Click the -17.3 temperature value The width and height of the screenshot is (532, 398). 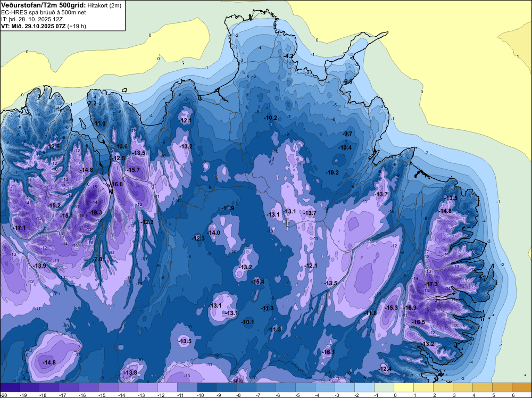(431, 284)
